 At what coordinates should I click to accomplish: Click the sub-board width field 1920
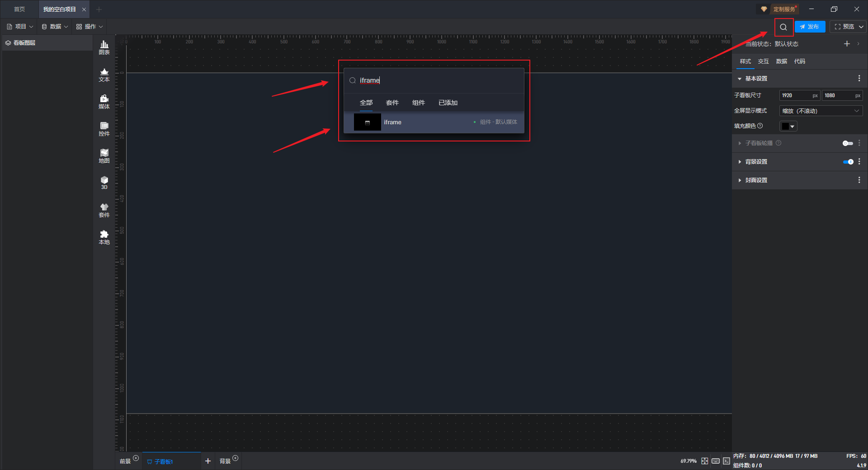799,95
